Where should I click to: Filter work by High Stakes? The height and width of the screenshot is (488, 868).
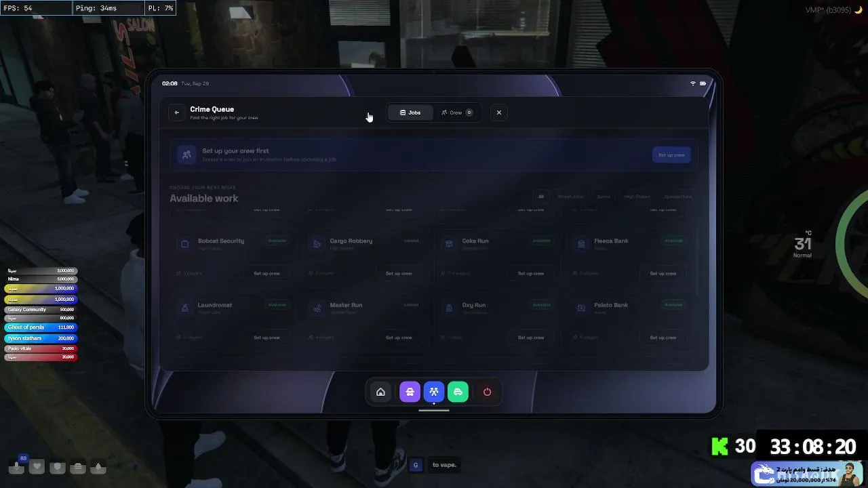click(637, 197)
